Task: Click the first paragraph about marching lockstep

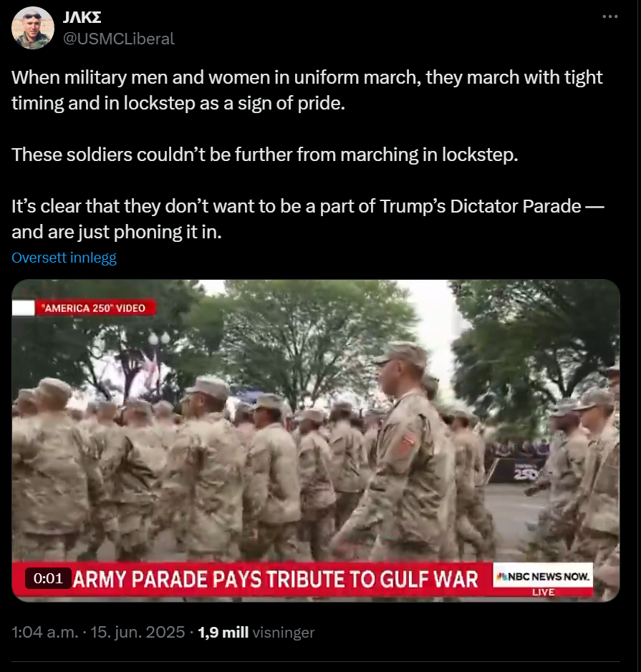Action: (307, 90)
